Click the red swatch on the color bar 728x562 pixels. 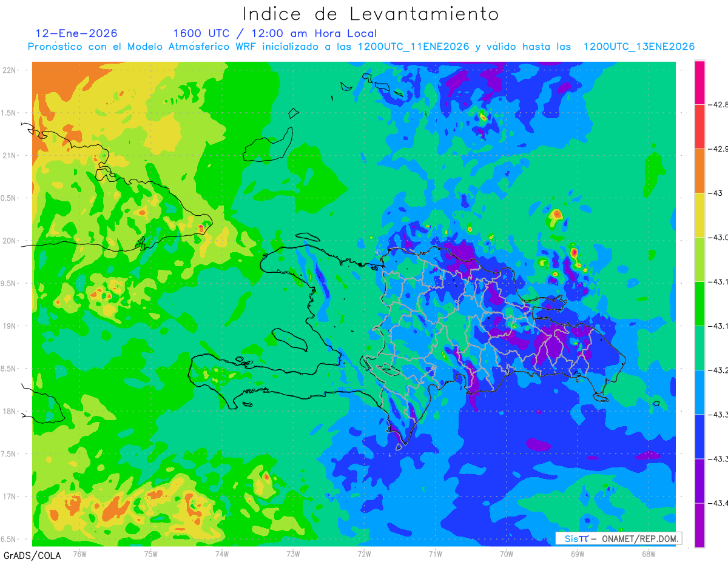[x=699, y=126]
